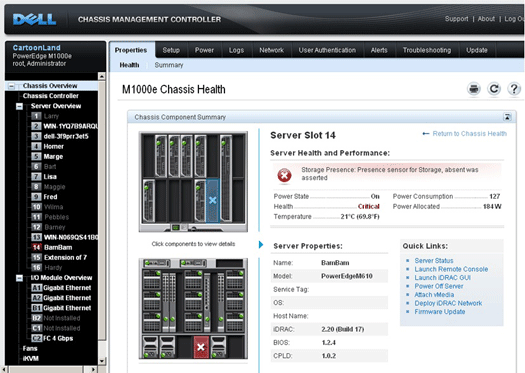The width and height of the screenshot is (525, 373).
Task: Click the Firmware Update quick link
Action: point(440,312)
